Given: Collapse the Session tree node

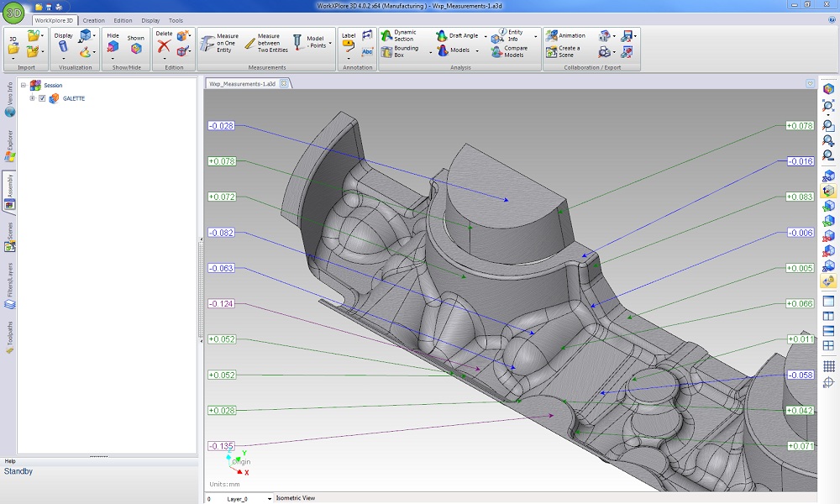Looking at the screenshot, I should point(24,85).
